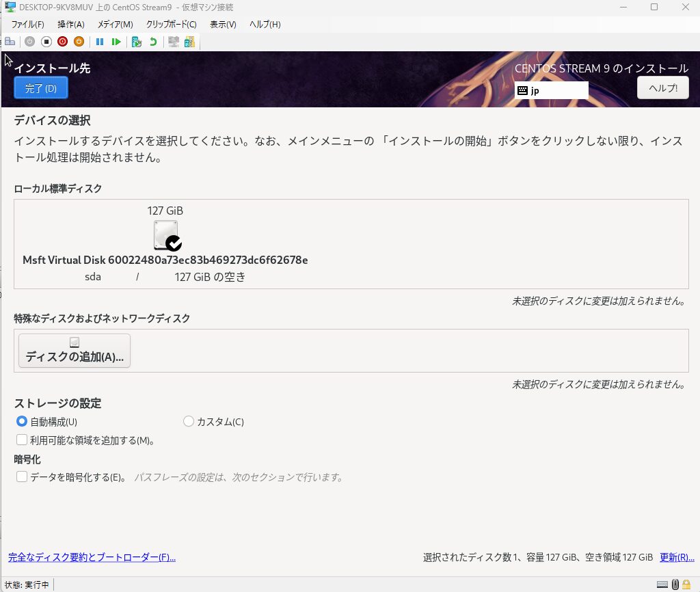Check the データを暗号化する checkbox
The height and width of the screenshot is (592, 700).
pos(22,477)
